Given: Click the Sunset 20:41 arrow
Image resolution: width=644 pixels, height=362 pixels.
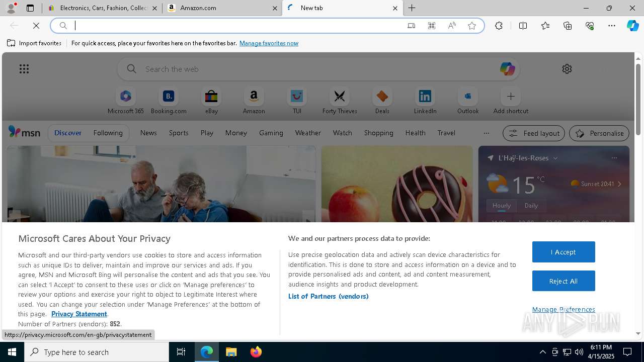Looking at the screenshot, I should 619,184.
